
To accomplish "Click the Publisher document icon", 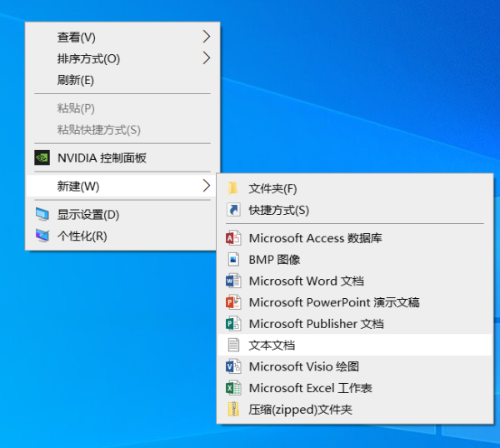I will [233, 323].
